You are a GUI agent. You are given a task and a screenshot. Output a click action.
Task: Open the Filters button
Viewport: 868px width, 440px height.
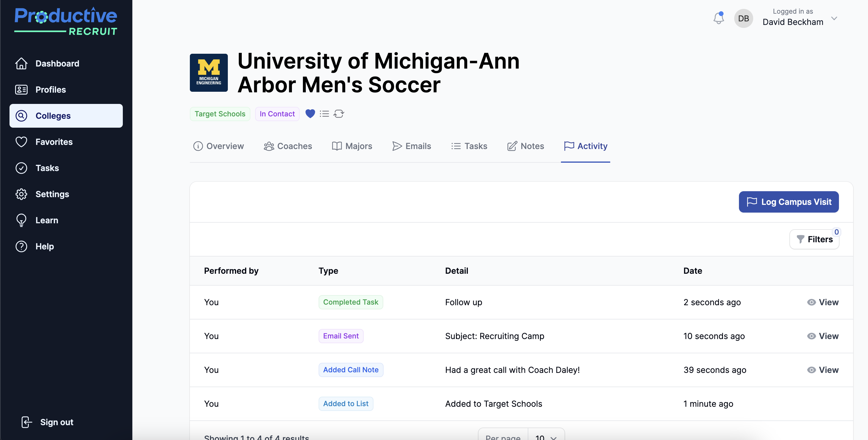814,239
